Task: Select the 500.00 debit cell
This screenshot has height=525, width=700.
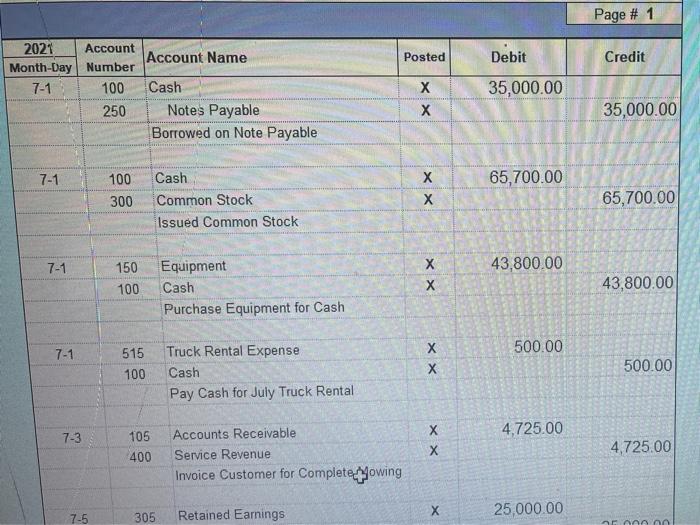Action: point(511,346)
